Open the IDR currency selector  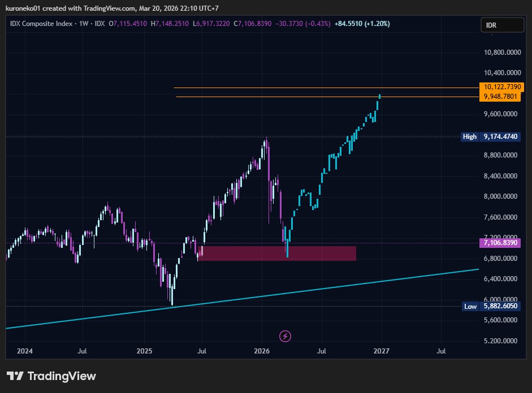click(503, 25)
